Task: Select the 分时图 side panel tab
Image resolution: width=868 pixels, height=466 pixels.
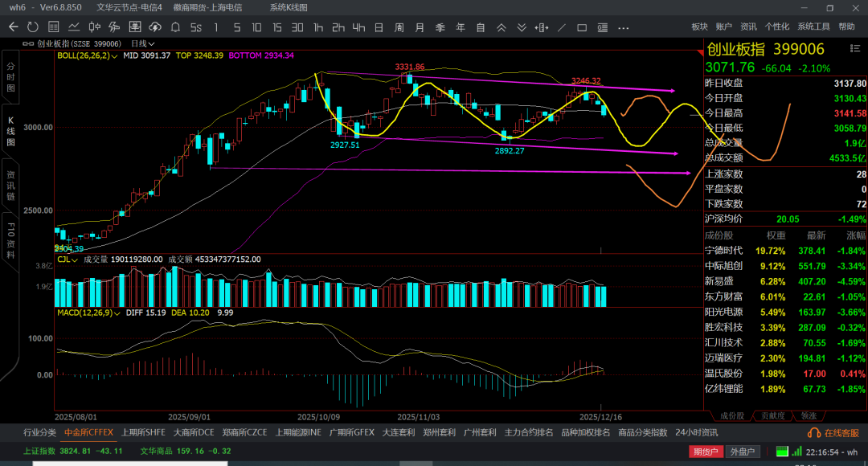Action: 10,76
